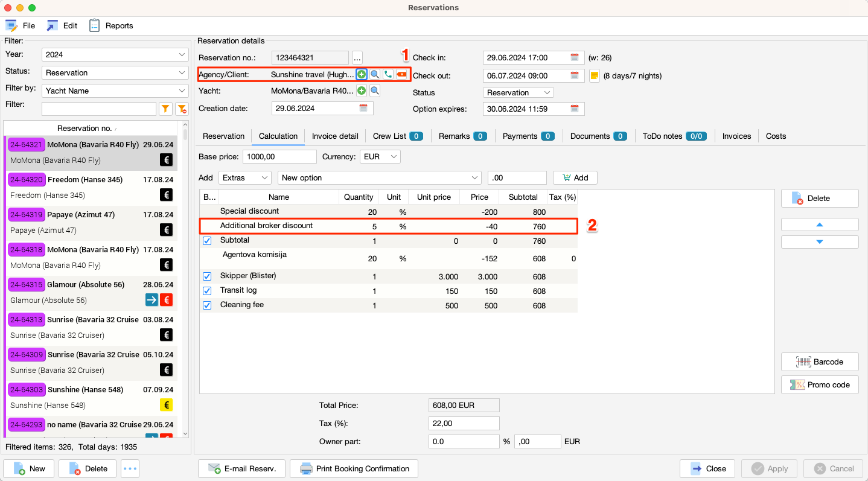
Task: Sort by the Reservation no. column header
Action: point(91,128)
